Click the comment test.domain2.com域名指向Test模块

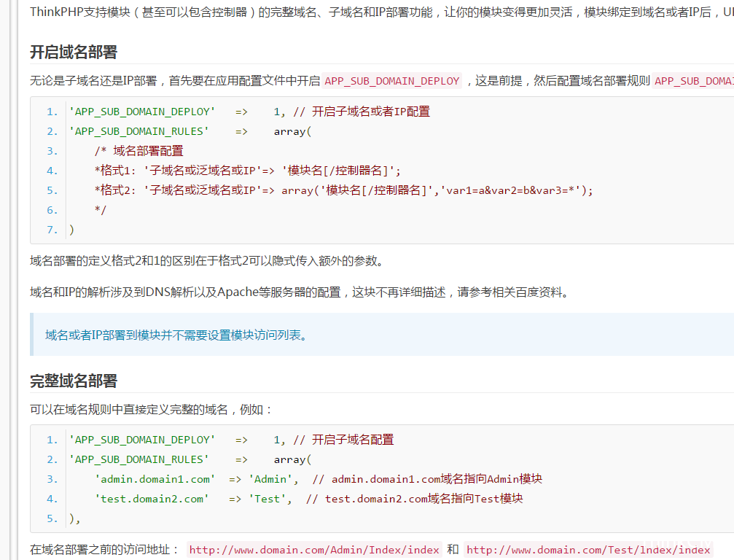click(415, 499)
